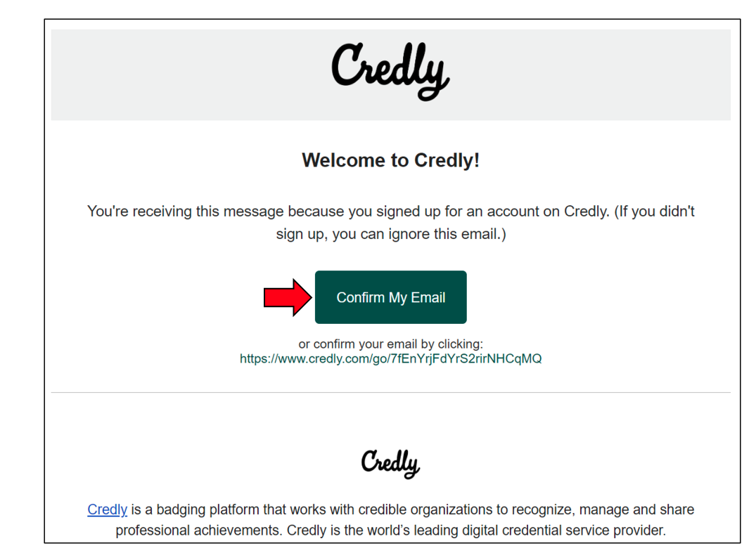Click "or confirm your email by clicking:" text
Viewport: 756px width, 560px height.
[x=390, y=344]
